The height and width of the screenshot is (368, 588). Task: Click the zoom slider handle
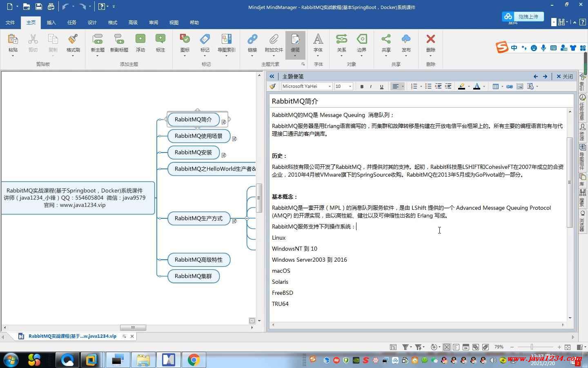click(532, 347)
